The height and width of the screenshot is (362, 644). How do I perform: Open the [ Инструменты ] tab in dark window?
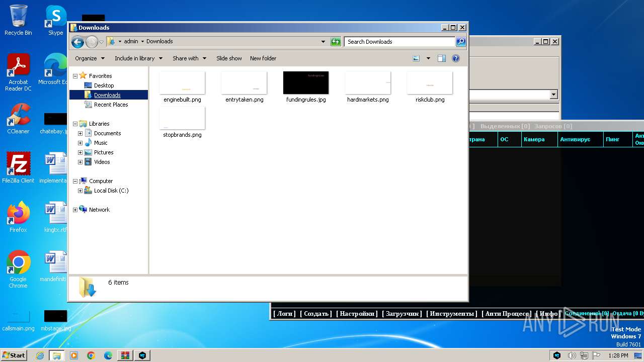pyautogui.click(x=451, y=313)
